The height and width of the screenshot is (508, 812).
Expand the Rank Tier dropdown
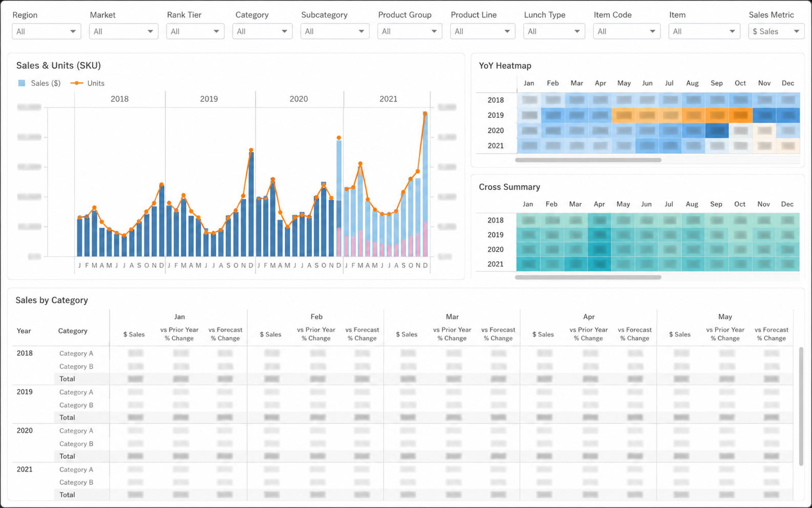[195, 31]
